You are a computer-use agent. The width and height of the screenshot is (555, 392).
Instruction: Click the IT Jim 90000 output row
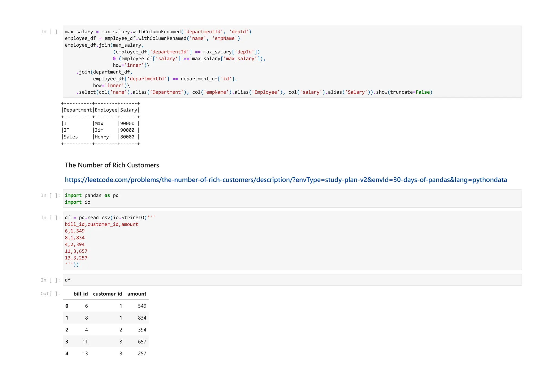pyautogui.click(x=101, y=130)
